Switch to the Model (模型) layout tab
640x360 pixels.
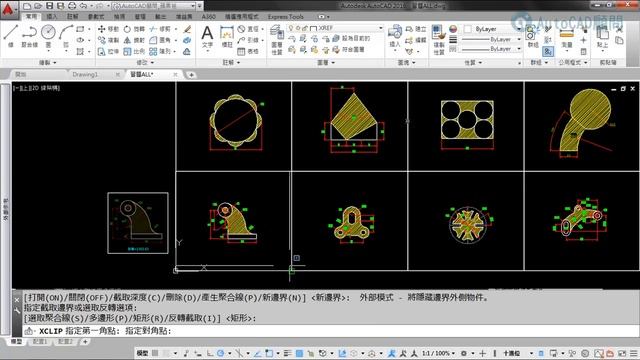click(17, 342)
